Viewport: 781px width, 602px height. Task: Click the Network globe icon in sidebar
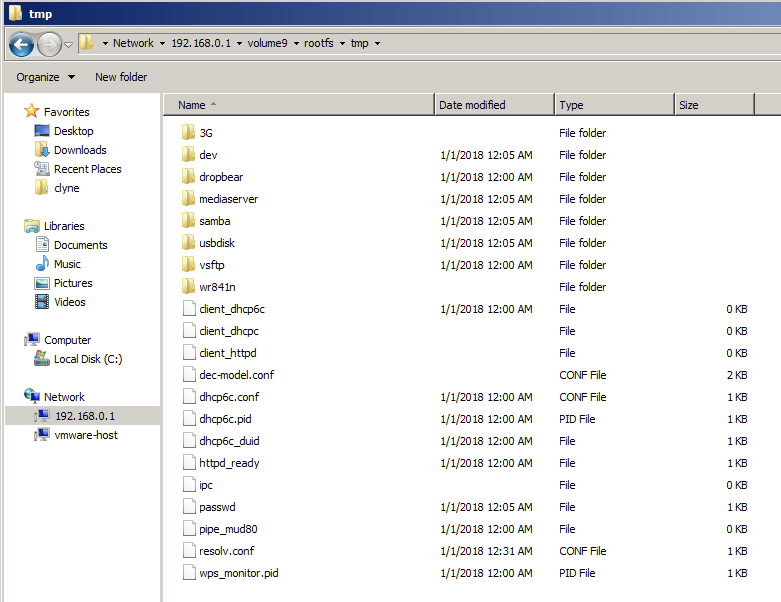pos(32,396)
